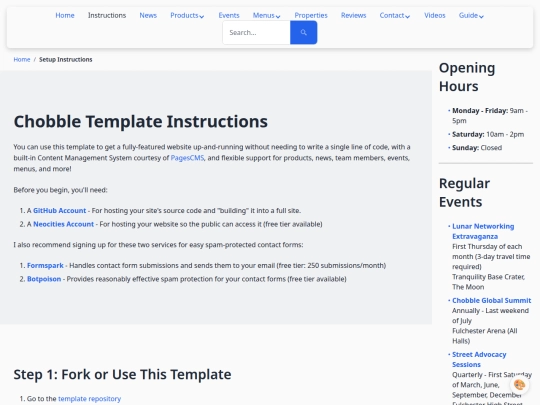Screen dimensions: 540x405
Task: Open the PagesCMS link
Action: click(187, 158)
